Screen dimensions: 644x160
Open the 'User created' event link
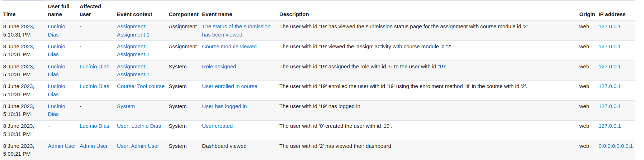[217, 126]
